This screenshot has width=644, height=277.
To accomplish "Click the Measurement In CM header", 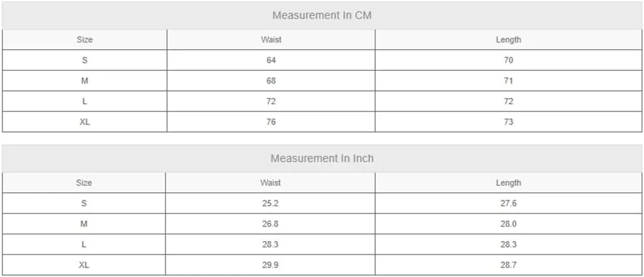I will click(322, 16).
